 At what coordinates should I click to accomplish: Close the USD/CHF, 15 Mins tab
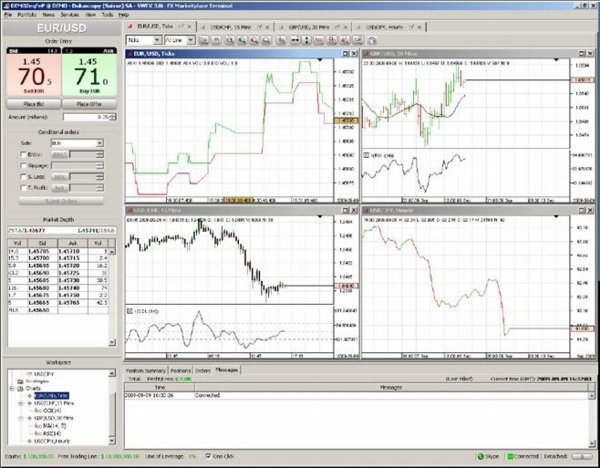coord(267,27)
